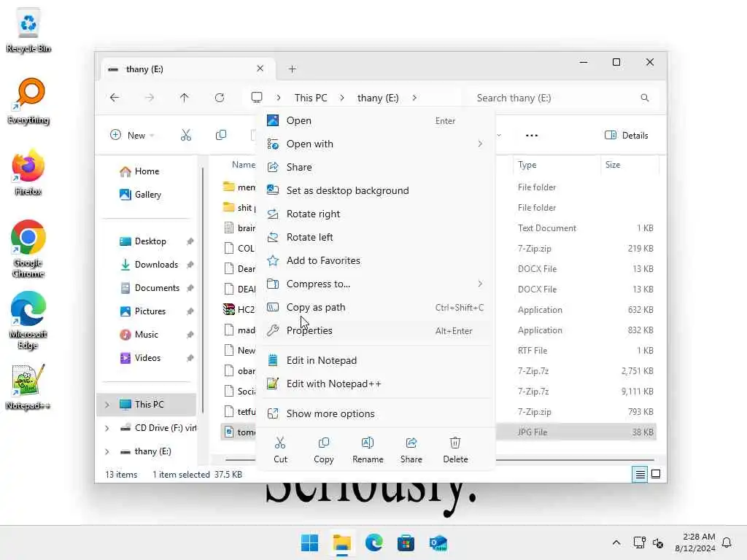The height and width of the screenshot is (560, 747).
Task: Go up one folder level
Action: coord(185,98)
